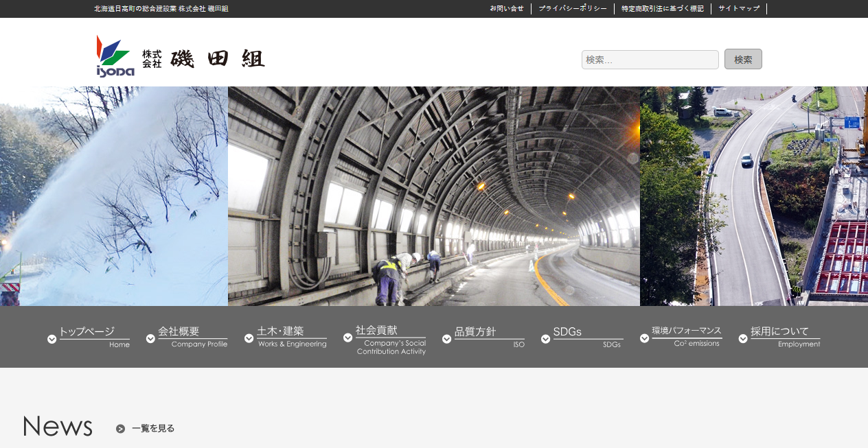
Task: Click the tunnel construction hero image
Action: coord(434,196)
